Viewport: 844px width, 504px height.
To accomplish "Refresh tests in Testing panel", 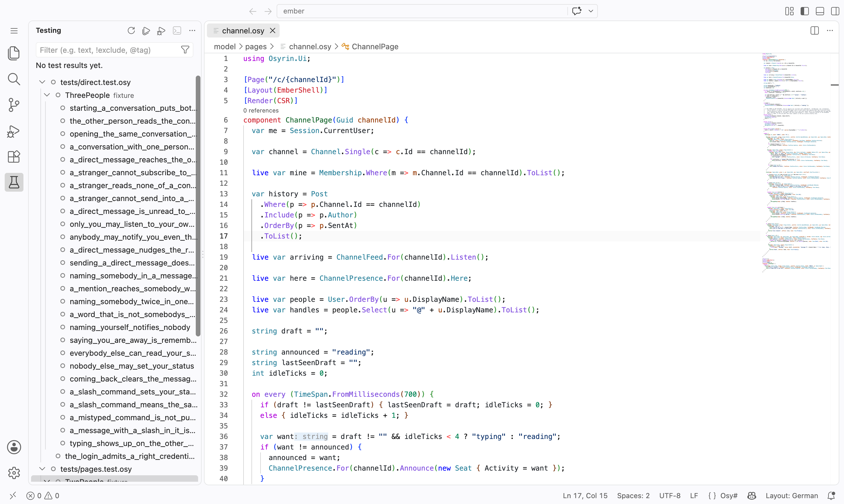I will point(131,30).
